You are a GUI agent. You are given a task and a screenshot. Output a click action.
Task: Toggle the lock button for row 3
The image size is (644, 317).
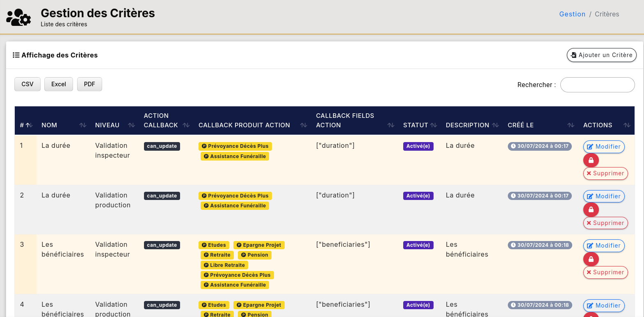tap(591, 259)
